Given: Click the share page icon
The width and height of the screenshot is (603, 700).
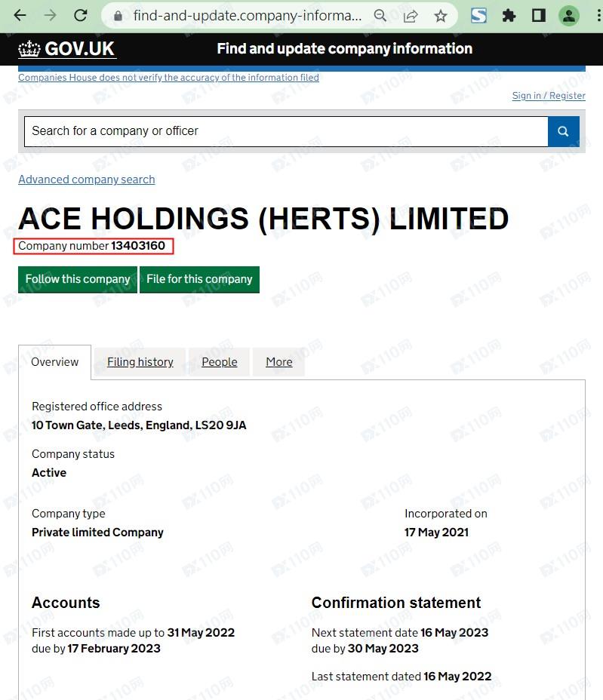Looking at the screenshot, I should pos(411,16).
